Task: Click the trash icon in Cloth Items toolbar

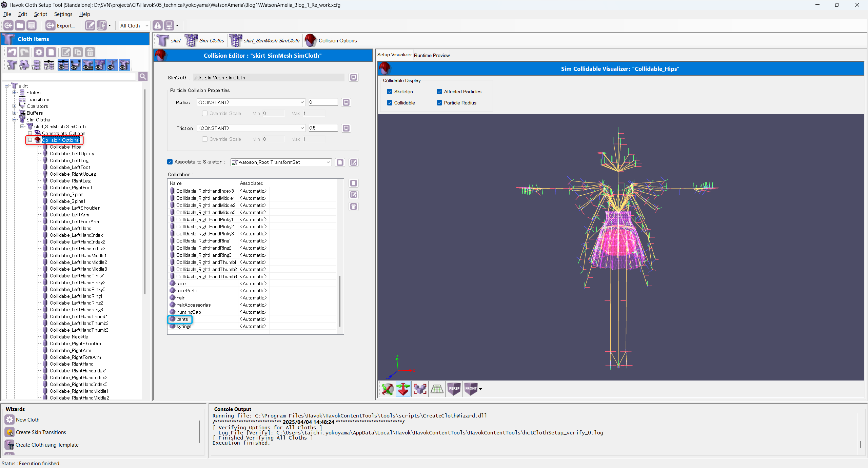Action: [x=90, y=52]
